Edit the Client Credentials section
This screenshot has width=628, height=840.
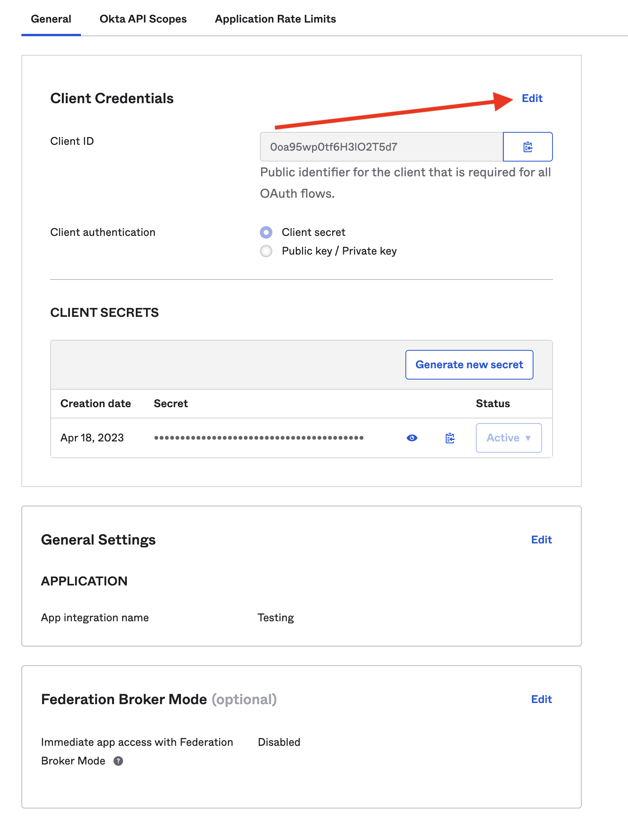click(532, 98)
